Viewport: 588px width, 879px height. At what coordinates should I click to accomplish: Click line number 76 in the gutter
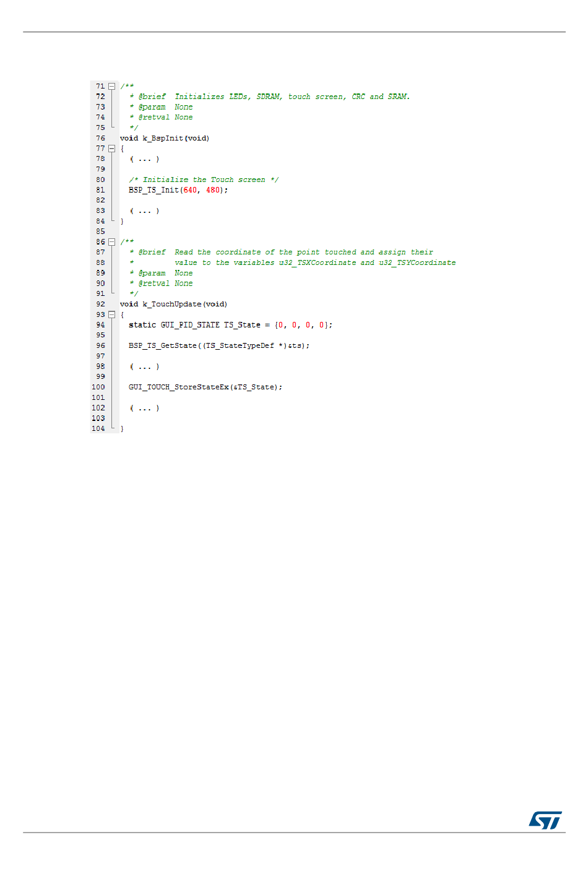tap(100, 138)
